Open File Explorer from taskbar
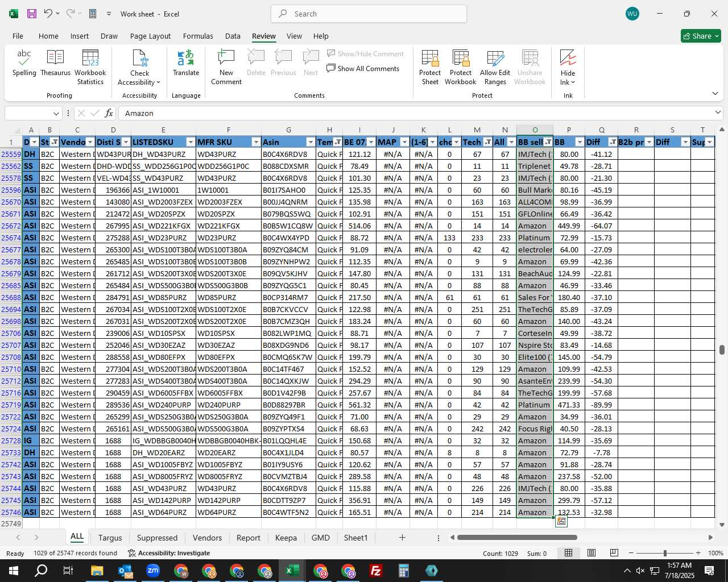728x582 pixels. (x=97, y=571)
